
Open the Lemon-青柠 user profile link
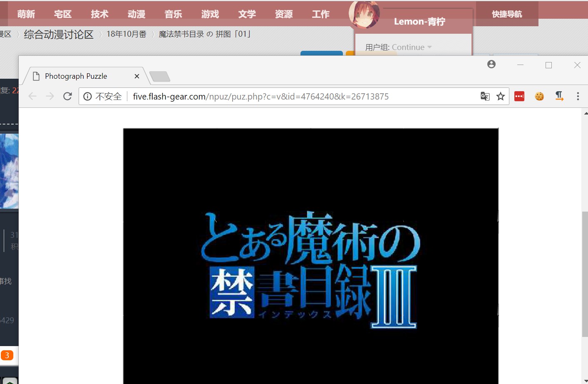[419, 22]
